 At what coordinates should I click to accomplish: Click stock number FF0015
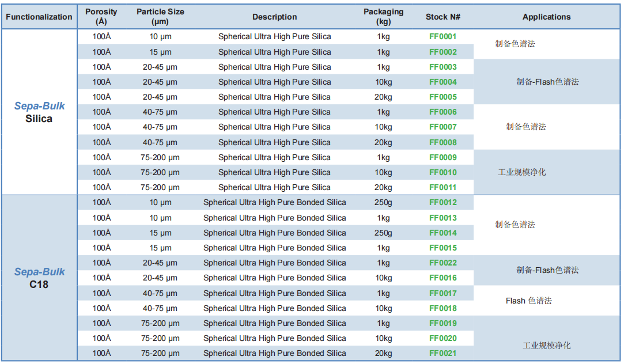(443, 248)
